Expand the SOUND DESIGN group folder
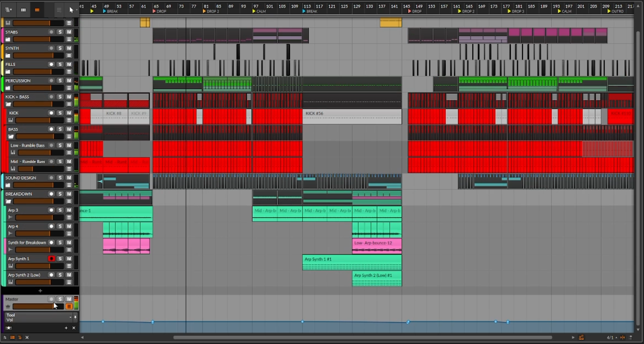The width and height of the screenshot is (644, 344). click(8, 185)
